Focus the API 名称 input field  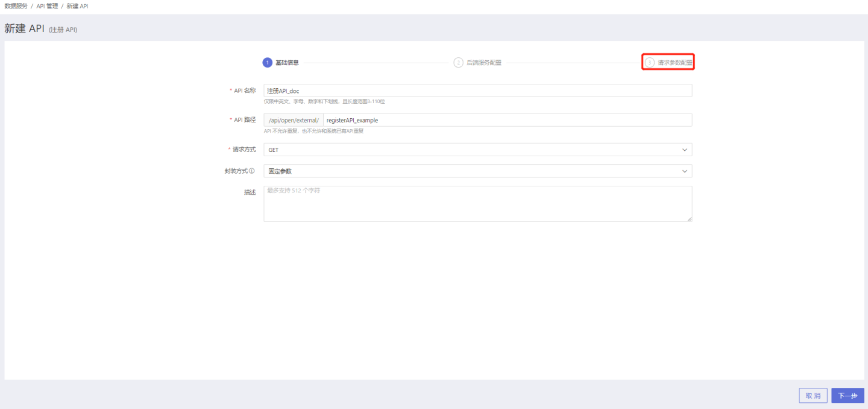(478, 90)
